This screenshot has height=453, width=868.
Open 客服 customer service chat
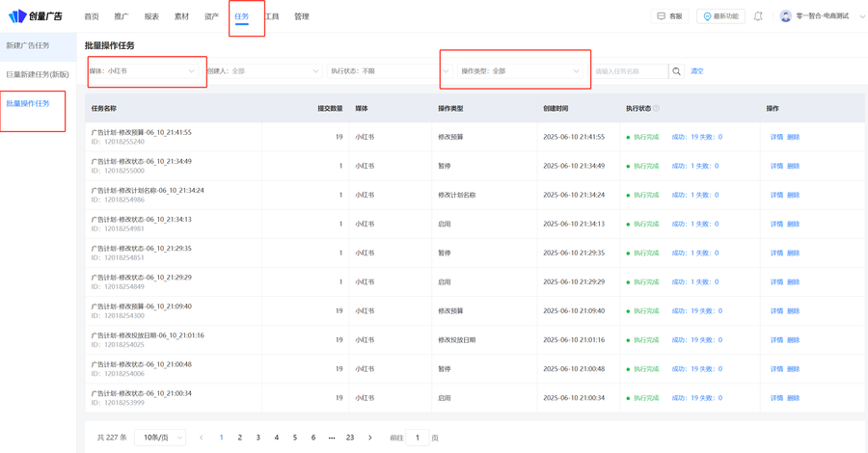click(x=669, y=16)
